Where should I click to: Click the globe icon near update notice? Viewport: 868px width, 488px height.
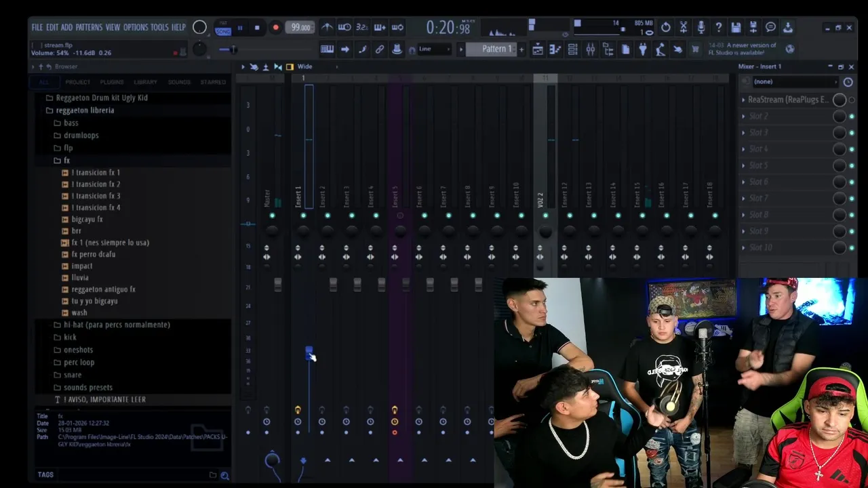[x=790, y=49]
